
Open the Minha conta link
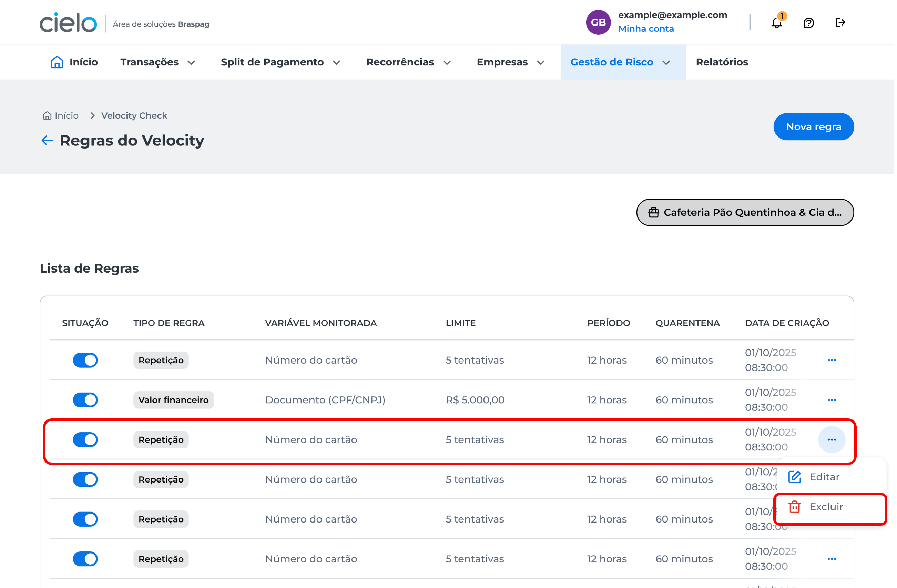tap(646, 29)
